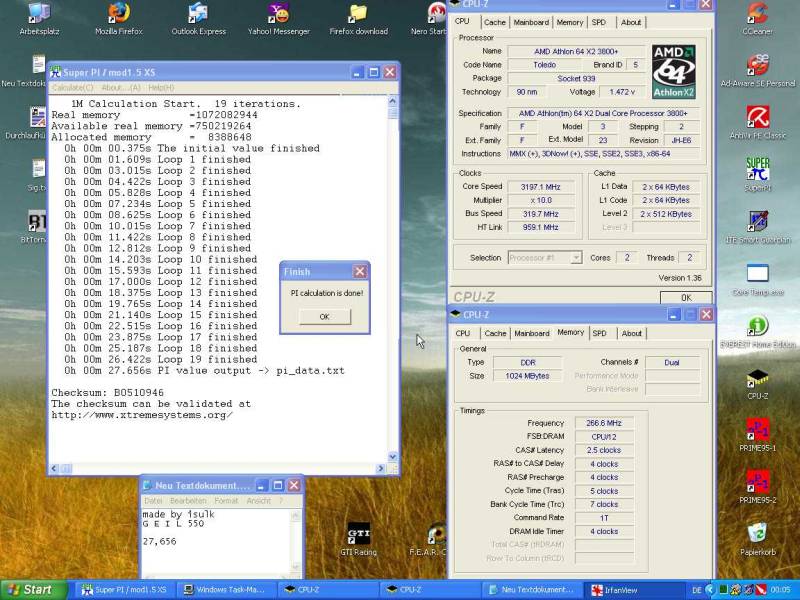This screenshot has height=600, width=800.
Task: Launch the Yahoo! Messenger desktop icon
Action: coord(279,19)
